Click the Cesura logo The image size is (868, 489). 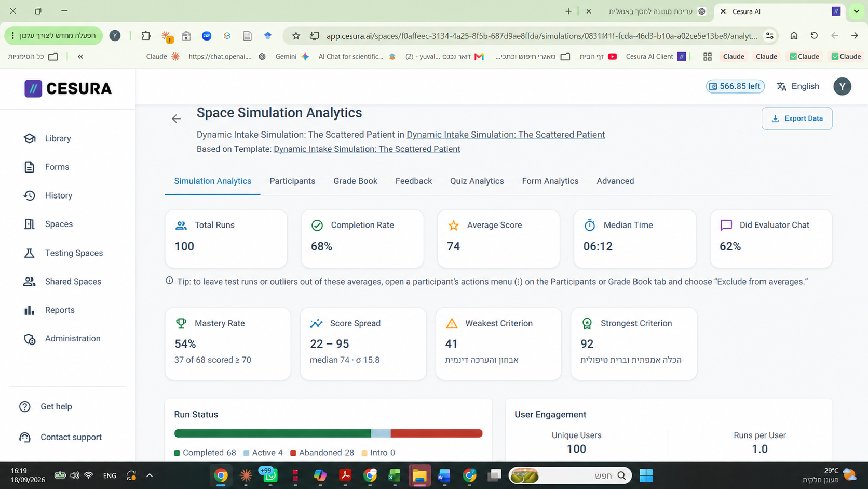coord(68,88)
